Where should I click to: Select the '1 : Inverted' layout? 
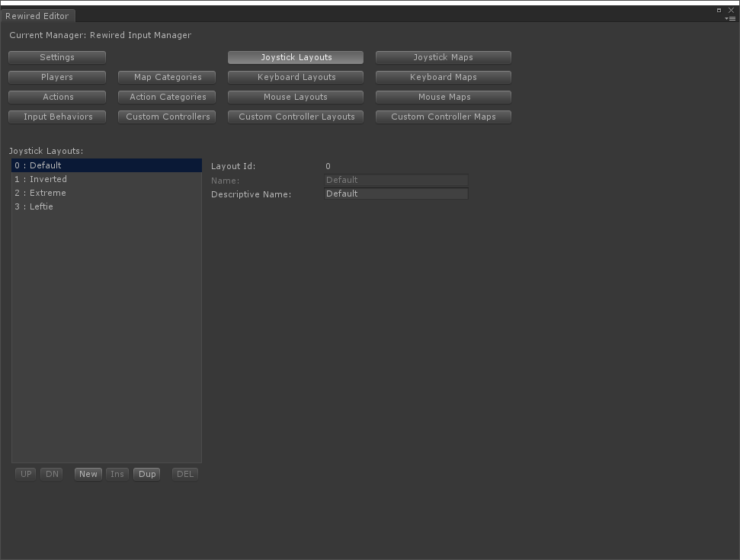pos(107,179)
